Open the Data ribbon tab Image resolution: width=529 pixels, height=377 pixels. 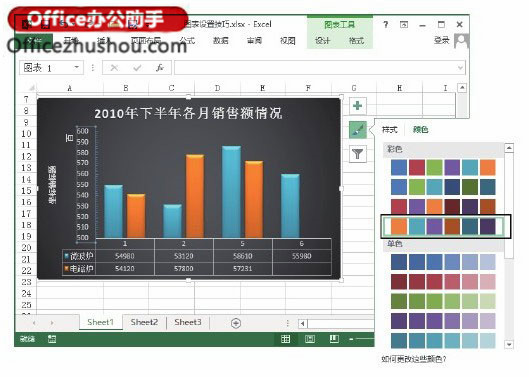[x=221, y=41]
